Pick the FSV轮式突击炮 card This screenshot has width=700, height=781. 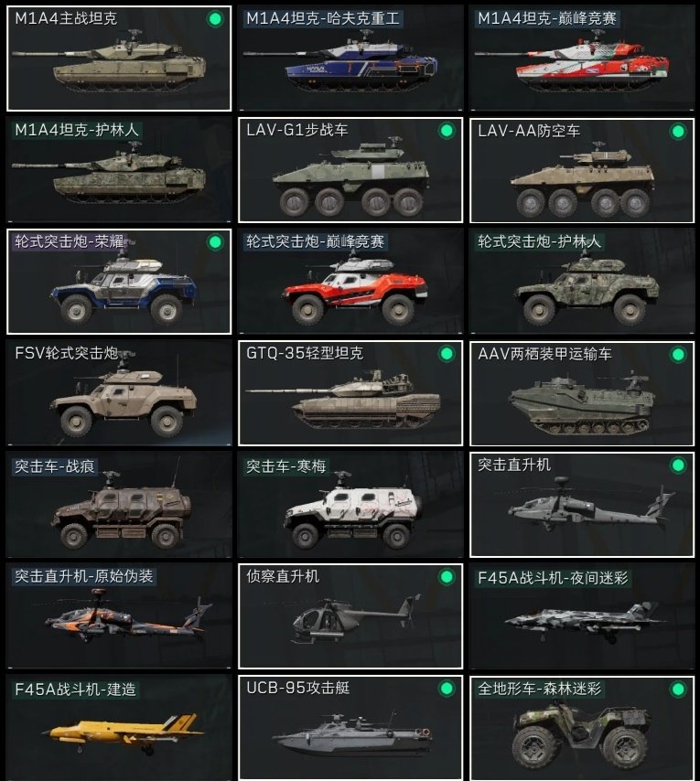click(x=119, y=393)
